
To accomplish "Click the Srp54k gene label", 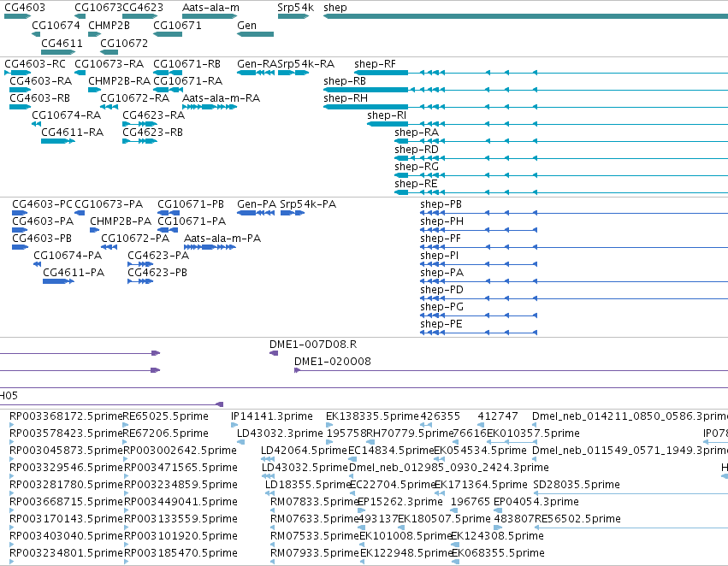I will tap(295, 8).
